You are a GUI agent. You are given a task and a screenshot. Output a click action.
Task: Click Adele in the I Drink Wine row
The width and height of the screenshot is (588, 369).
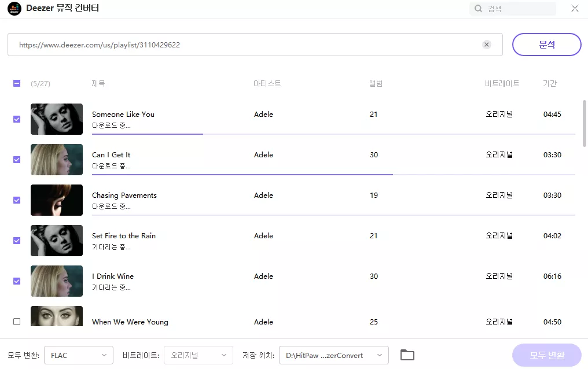pyautogui.click(x=263, y=276)
